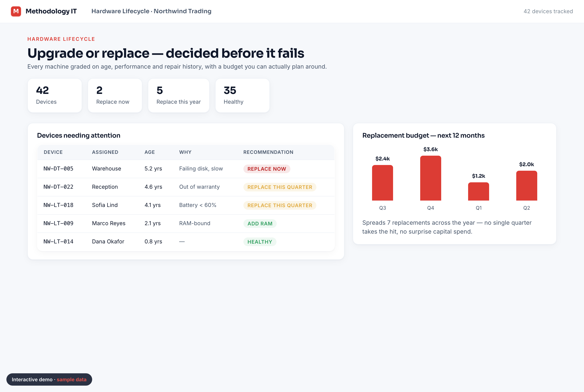Screen dimensions: 584x392
Task: Click the Devices needing attention heading
Action: click(x=78, y=135)
